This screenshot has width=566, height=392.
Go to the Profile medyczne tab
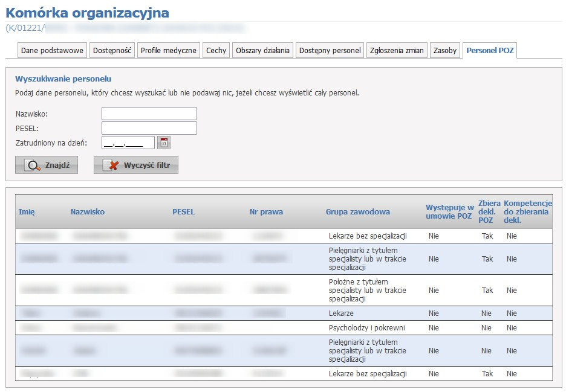click(x=169, y=51)
